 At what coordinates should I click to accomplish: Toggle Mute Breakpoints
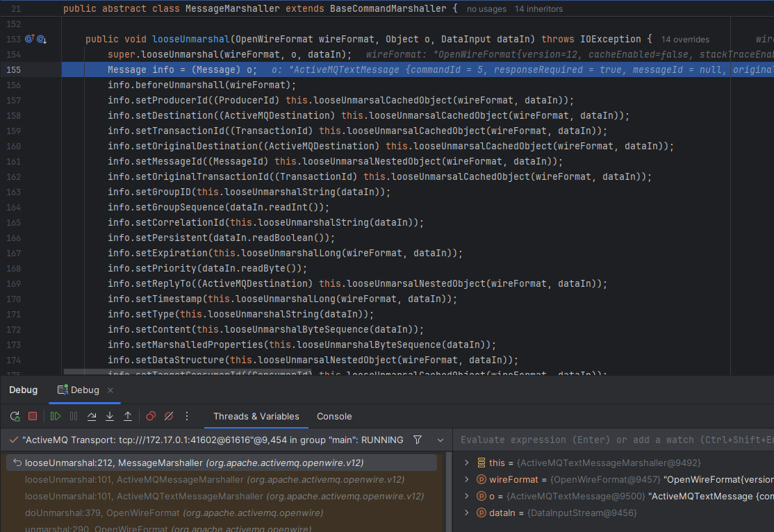169,416
